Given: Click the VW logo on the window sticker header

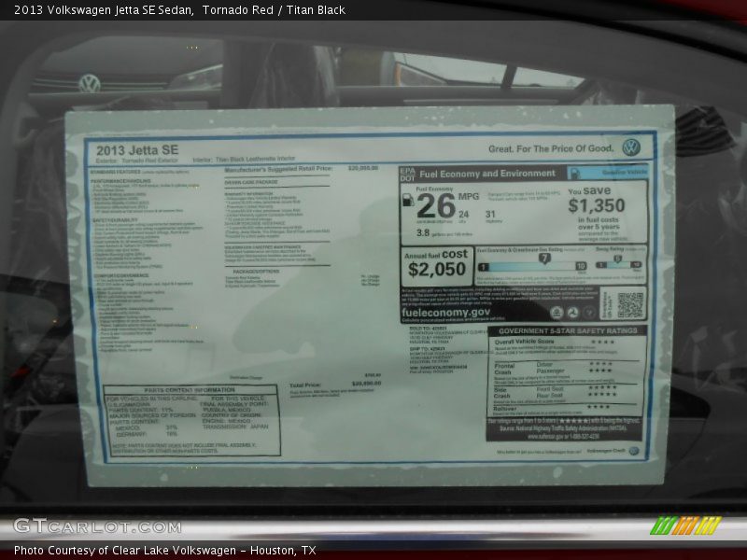Looking at the screenshot, I should (x=631, y=147).
